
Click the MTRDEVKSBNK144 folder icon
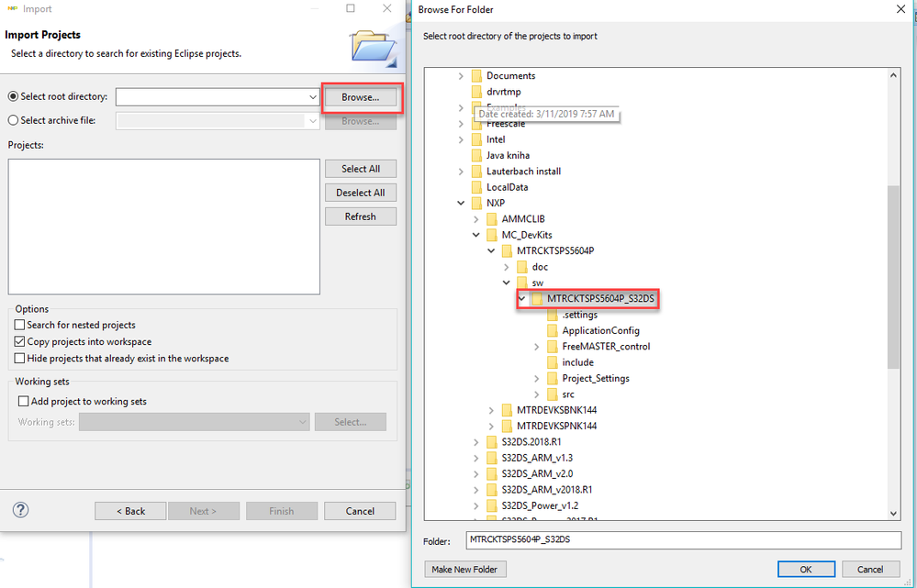tap(507, 410)
